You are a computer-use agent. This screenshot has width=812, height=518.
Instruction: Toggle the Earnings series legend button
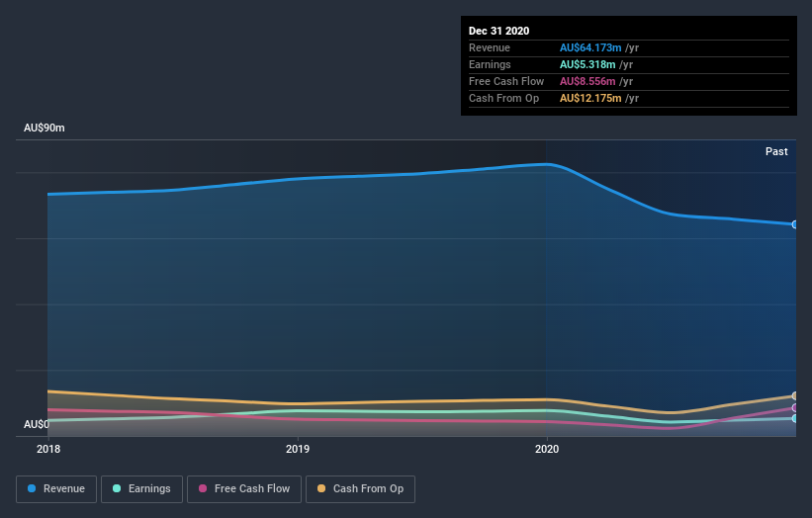[x=141, y=489]
